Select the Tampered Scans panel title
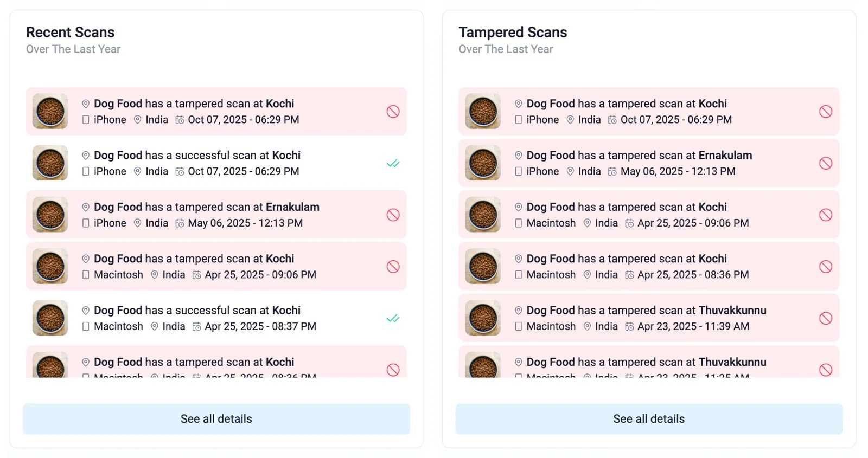868x458 pixels. click(x=513, y=33)
